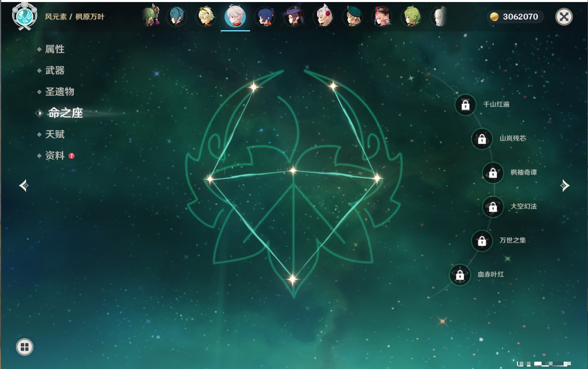Select the dark-blue-haired character with hair bun
The width and height of the screenshot is (588, 369).
pyautogui.click(x=265, y=17)
